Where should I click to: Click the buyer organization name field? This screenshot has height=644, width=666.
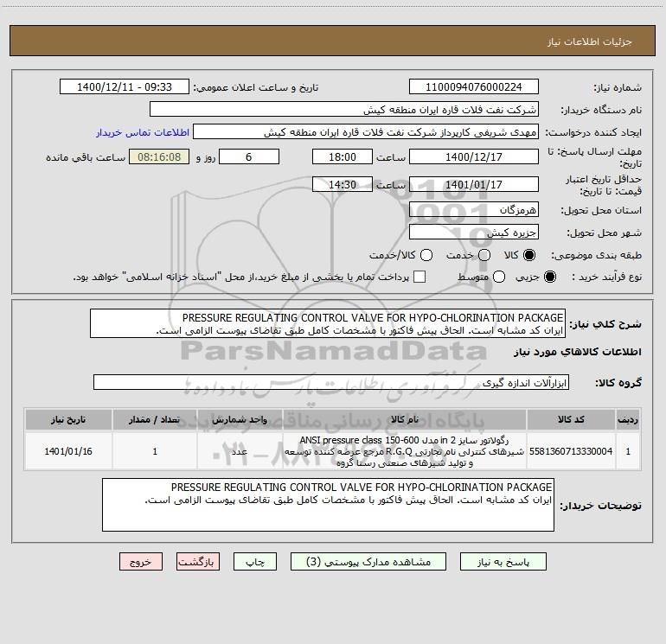click(344, 109)
